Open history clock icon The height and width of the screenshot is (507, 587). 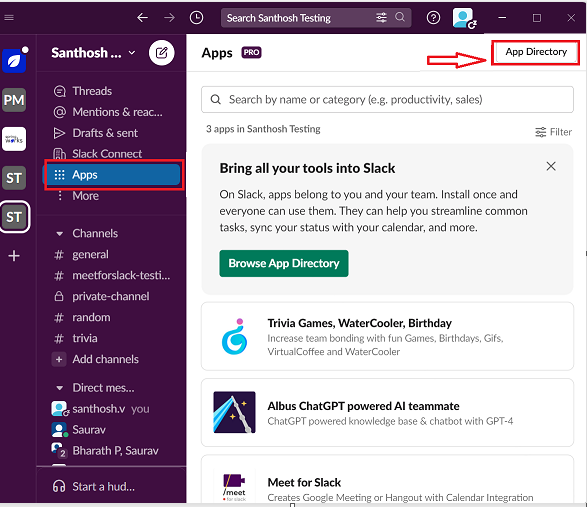[x=196, y=18]
